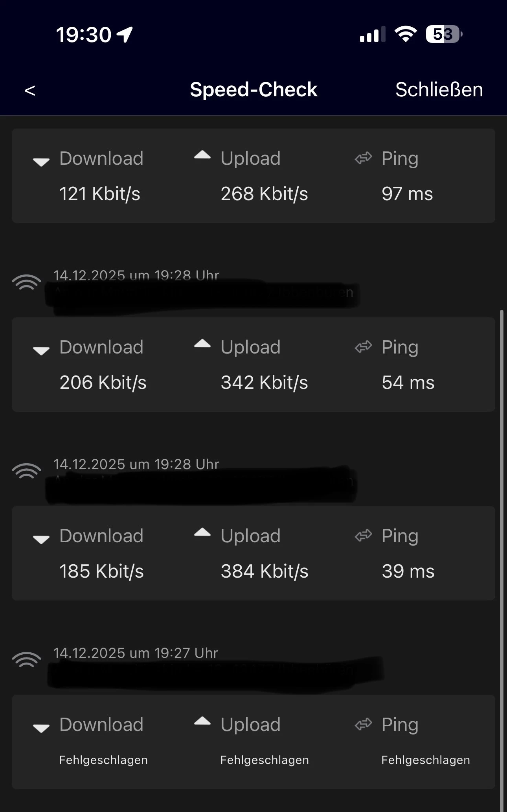Viewport: 507px width, 812px height.
Task: Tap upload arrow icon in 268 Kbit/s card
Action: click(x=202, y=156)
